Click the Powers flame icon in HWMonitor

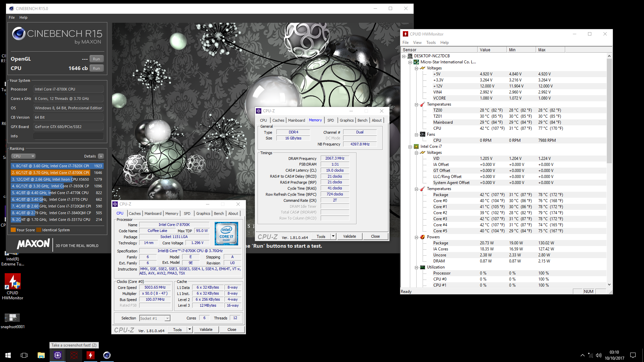point(423,237)
